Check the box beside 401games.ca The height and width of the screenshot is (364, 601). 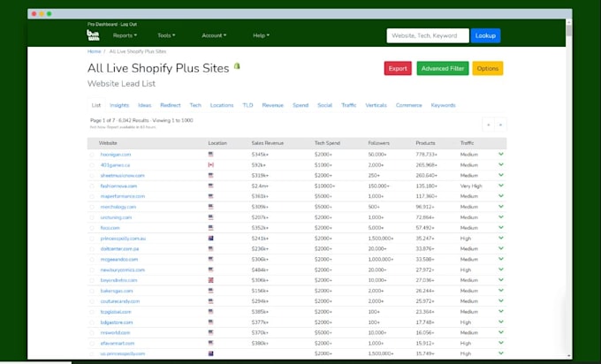(92, 165)
